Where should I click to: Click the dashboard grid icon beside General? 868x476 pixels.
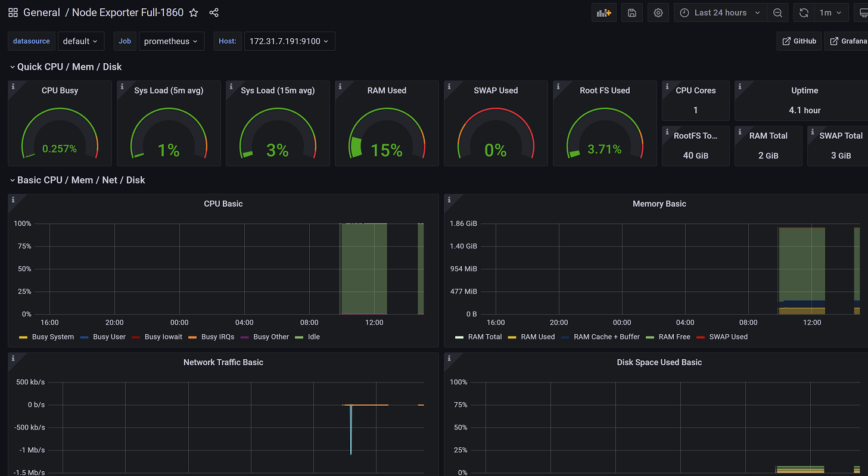(13, 13)
